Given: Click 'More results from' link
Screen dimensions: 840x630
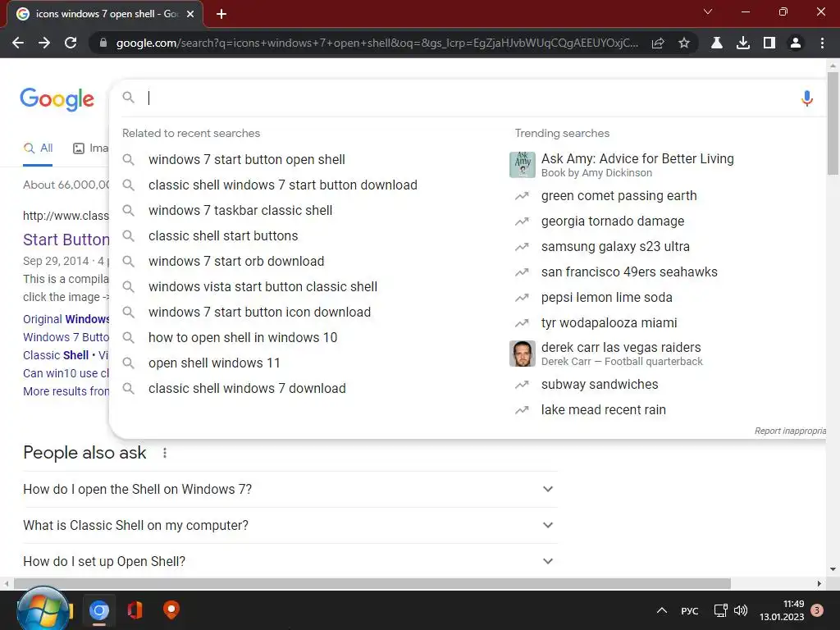Looking at the screenshot, I should click(66, 391).
